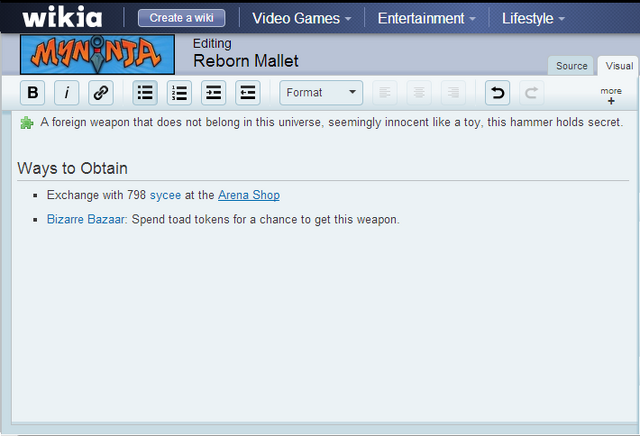Open the Video Games menu

302,18
